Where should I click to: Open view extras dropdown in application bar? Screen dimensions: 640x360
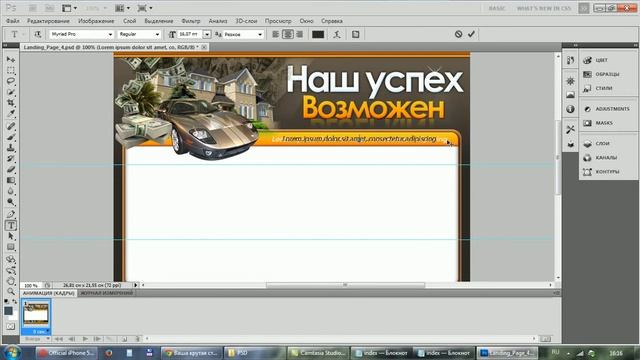coord(69,8)
